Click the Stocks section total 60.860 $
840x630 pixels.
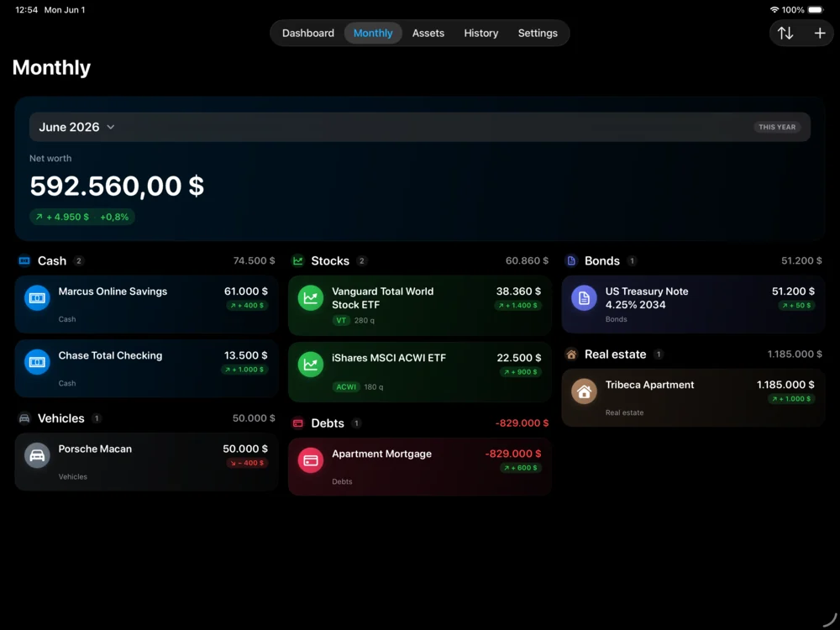528,261
